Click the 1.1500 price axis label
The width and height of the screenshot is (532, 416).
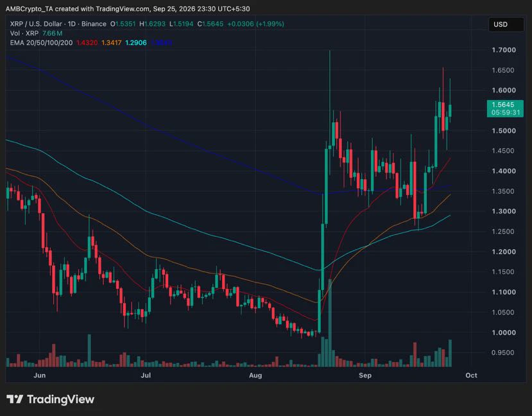[x=504, y=272]
